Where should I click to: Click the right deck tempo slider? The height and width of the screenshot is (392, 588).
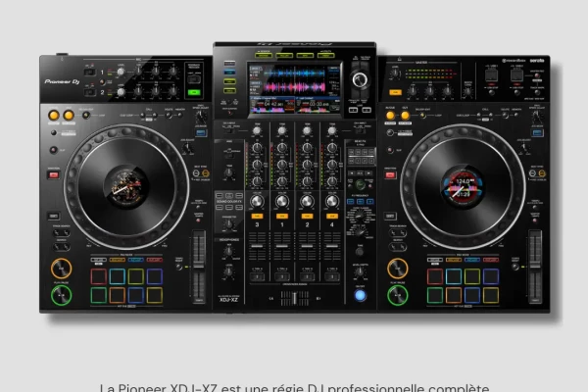click(x=535, y=267)
